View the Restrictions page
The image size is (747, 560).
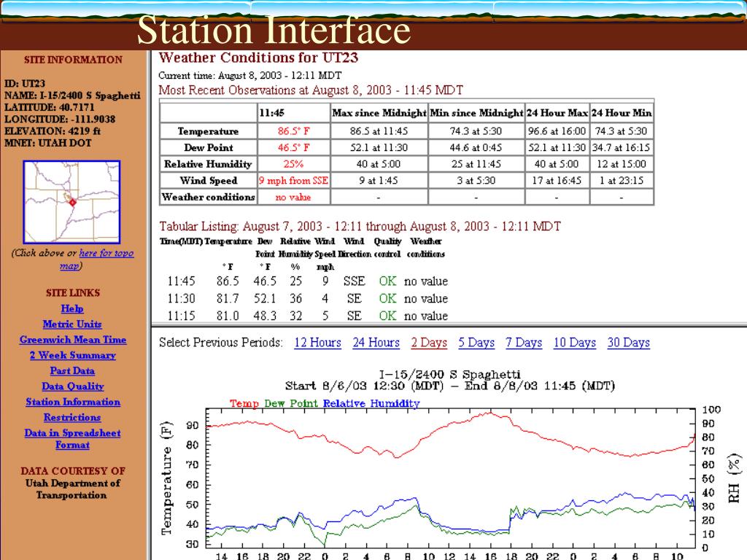click(x=72, y=417)
